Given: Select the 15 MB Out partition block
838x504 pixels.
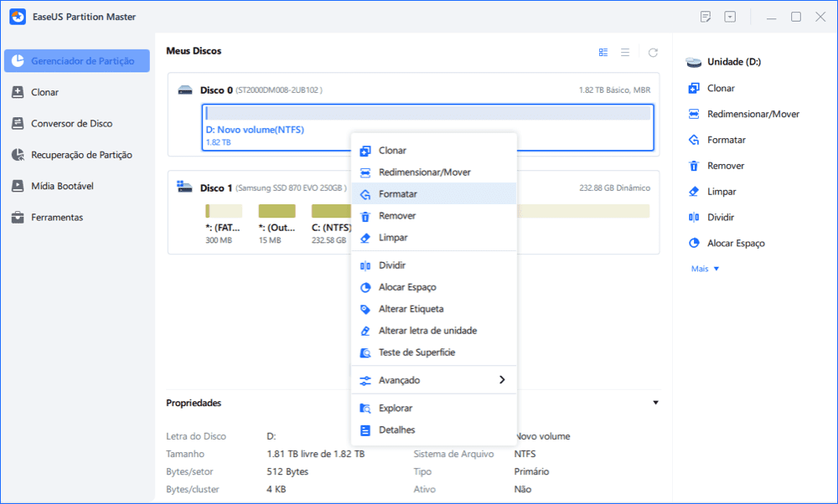Looking at the screenshot, I should [277, 224].
